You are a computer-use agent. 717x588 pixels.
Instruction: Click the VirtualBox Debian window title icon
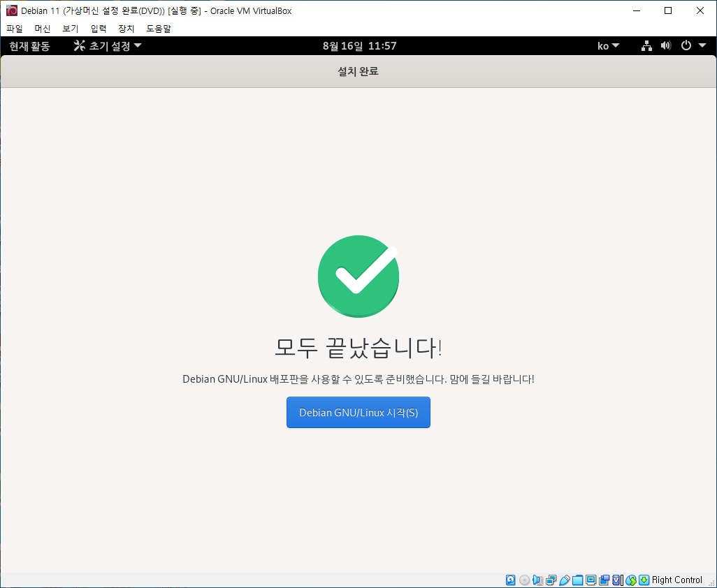tap(11, 10)
